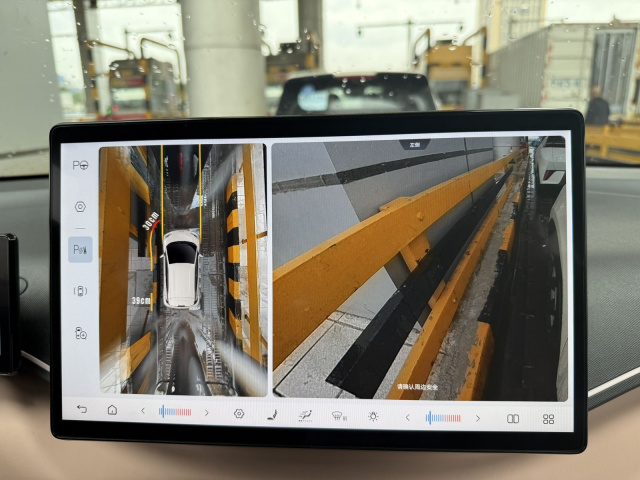This screenshot has height=480, width=640.
Task: Tap the auto-park P steering wheel icon
Action: 80,165
